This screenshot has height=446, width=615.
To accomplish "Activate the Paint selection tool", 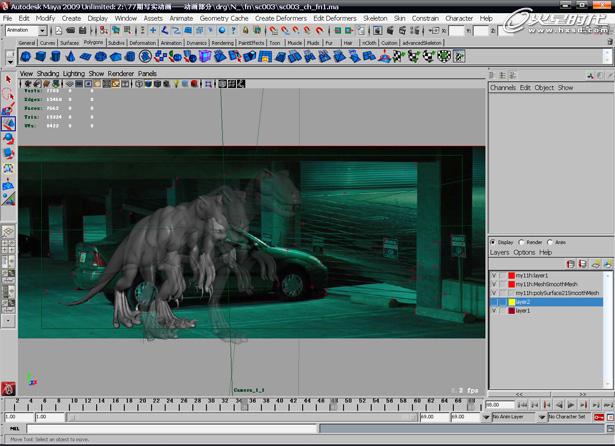I will pos(8,109).
